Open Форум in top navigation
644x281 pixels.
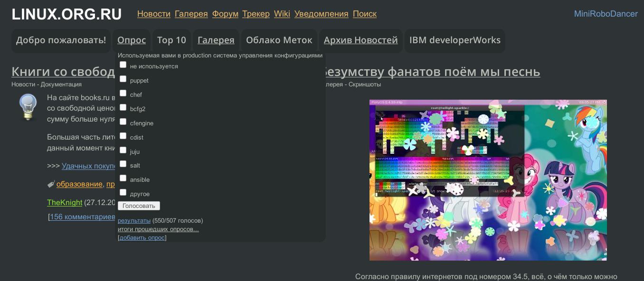point(225,14)
